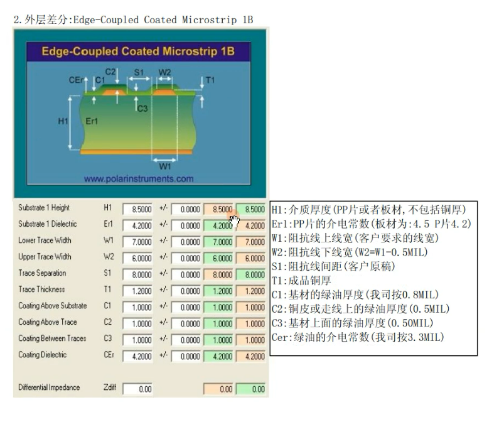Click the W2 tolerance field after +/-
This screenshot has width=504, height=422.
(186, 258)
